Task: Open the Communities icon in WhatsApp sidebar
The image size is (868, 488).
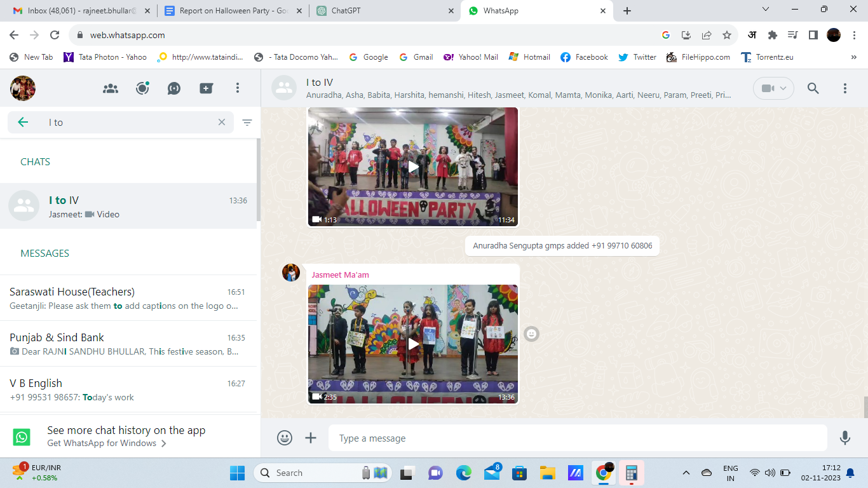Action: pyautogui.click(x=111, y=88)
